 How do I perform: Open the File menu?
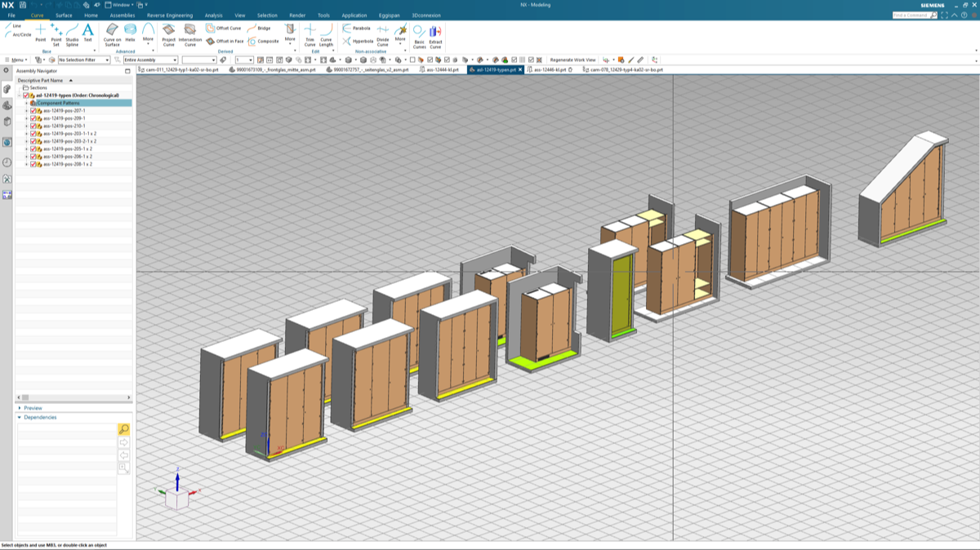[x=11, y=16]
